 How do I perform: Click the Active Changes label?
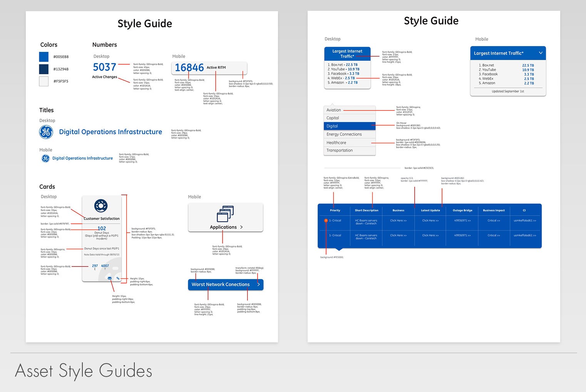click(x=104, y=77)
